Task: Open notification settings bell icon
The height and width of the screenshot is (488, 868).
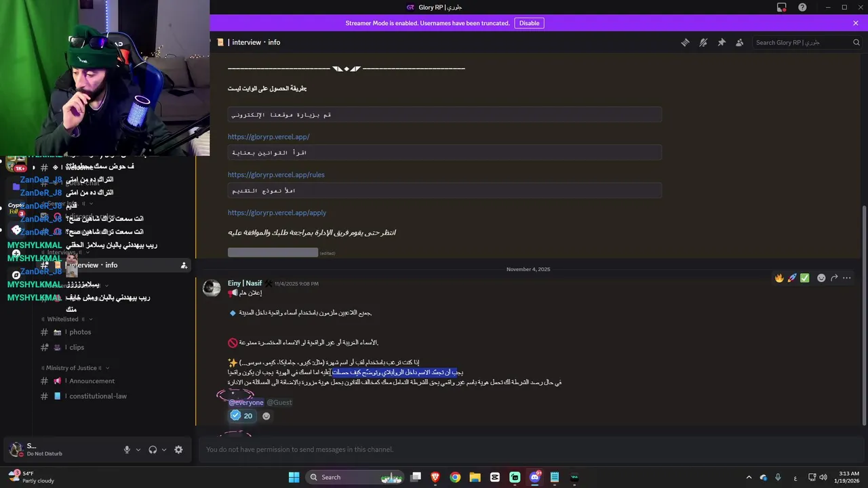Action: point(703,42)
